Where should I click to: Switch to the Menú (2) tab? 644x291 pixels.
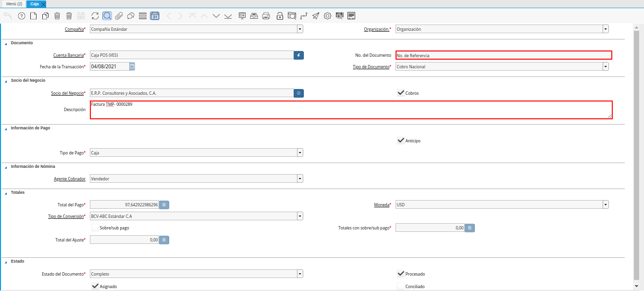(14, 4)
